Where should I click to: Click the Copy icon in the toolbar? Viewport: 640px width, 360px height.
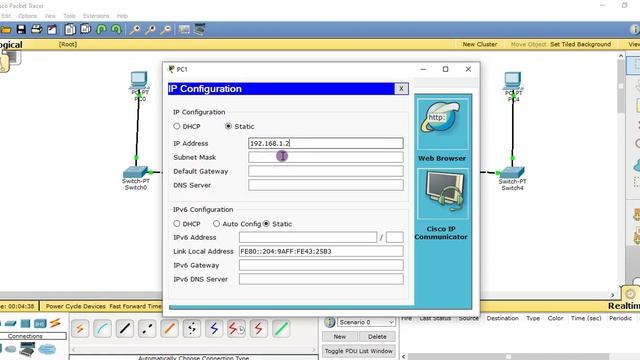70,29
